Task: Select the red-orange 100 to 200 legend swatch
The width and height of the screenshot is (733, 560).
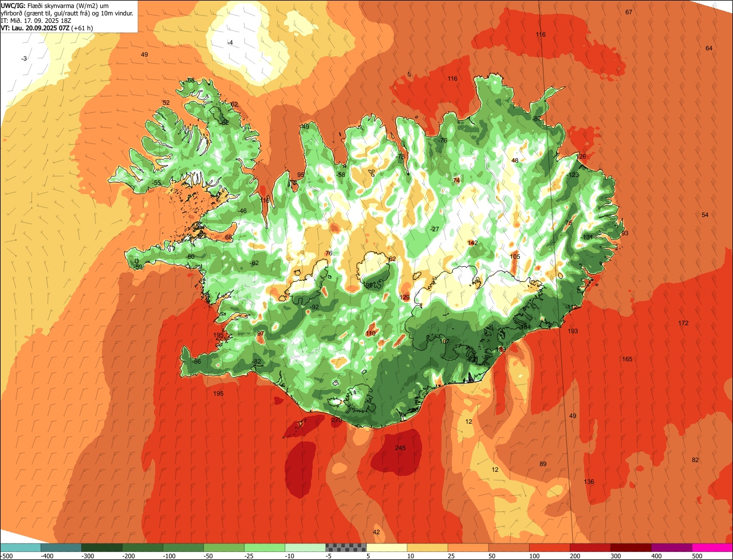Action: point(549,547)
